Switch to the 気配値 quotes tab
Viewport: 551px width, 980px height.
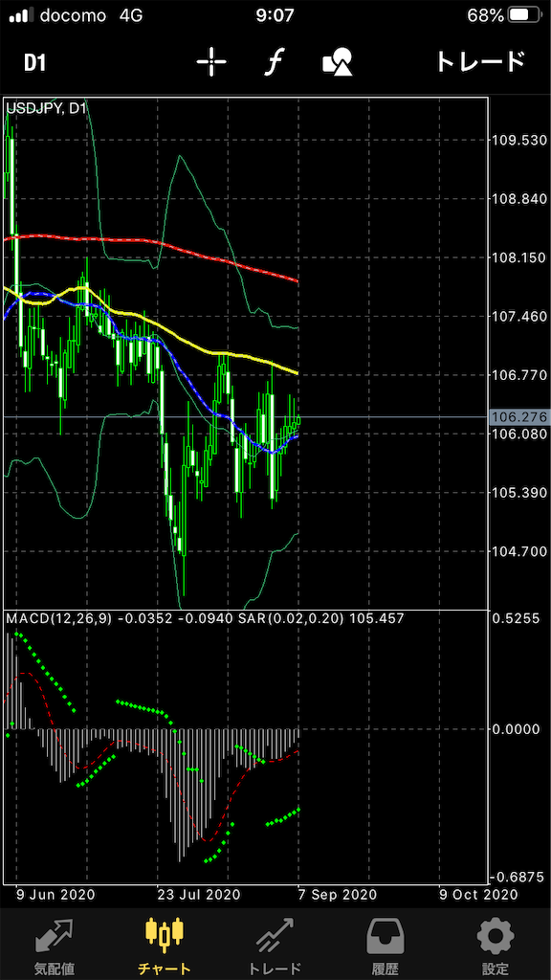(x=54, y=947)
